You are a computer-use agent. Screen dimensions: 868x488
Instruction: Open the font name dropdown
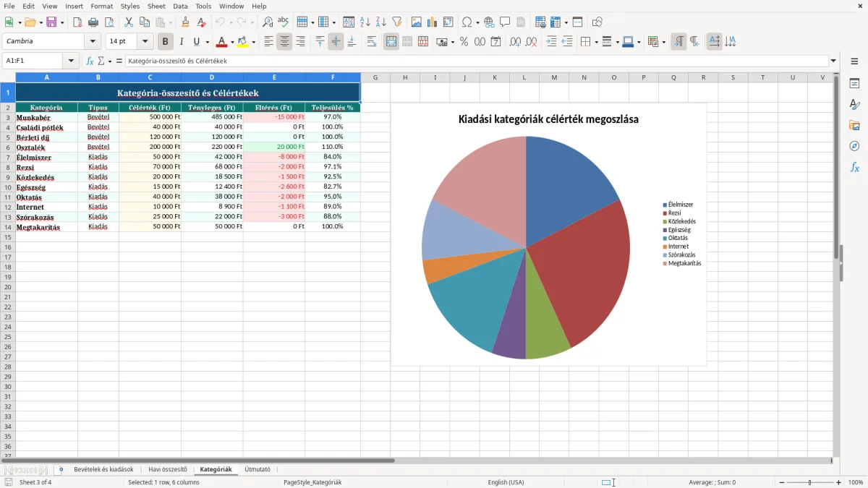93,42
